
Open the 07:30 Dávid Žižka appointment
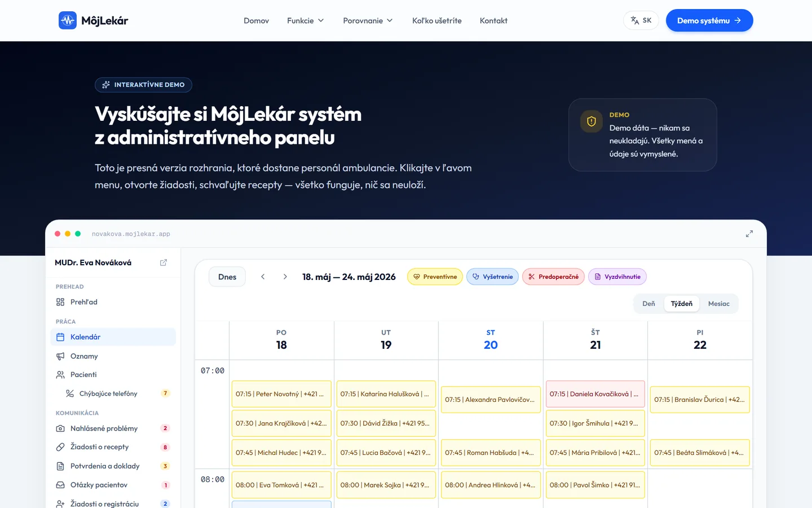[386, 423]
